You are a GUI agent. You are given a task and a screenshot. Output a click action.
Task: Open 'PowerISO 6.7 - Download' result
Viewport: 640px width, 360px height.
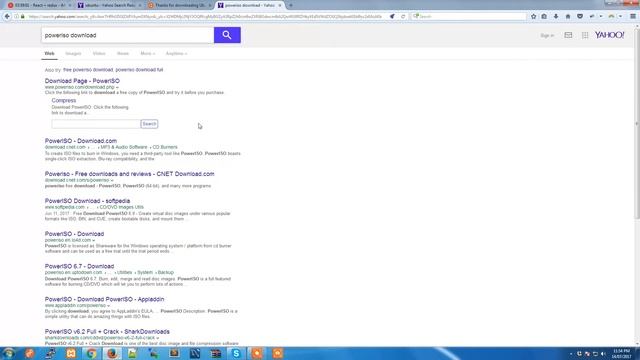tap(79, 266)
